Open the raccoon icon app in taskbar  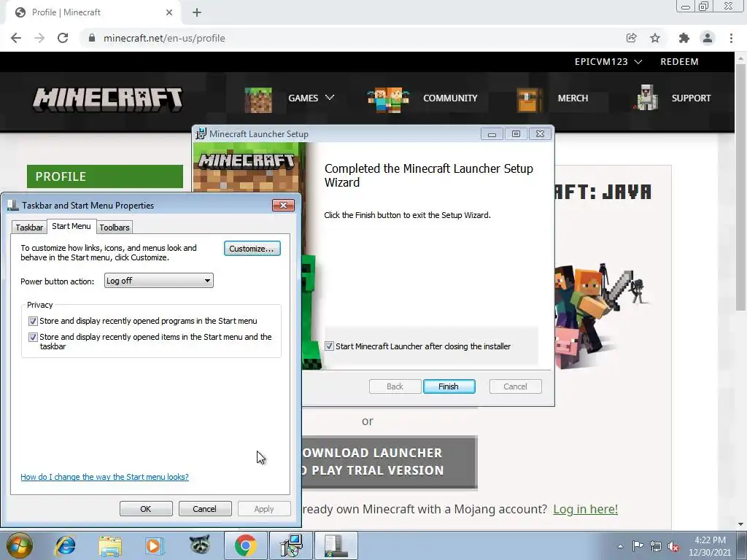tap(200, 545)
